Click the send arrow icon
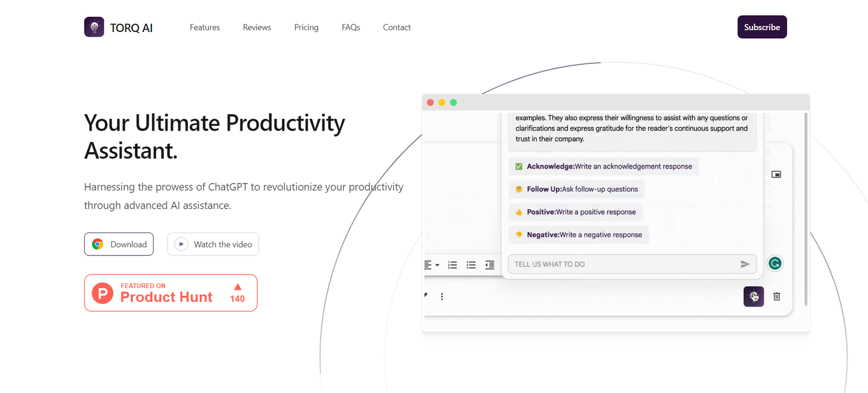The height and width of the screenshot is (393, 868). pyautogui.click(x=745, y=264)
